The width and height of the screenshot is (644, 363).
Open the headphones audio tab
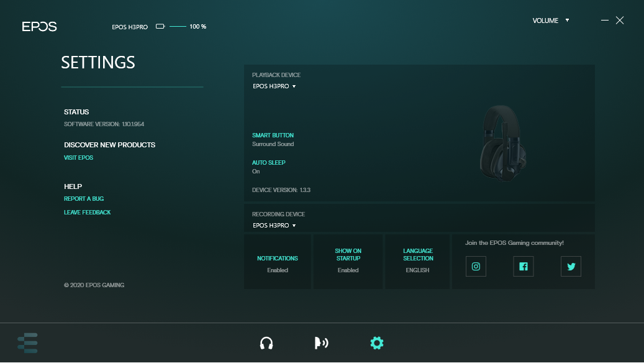pyautogui.click(x=266, y=343)
